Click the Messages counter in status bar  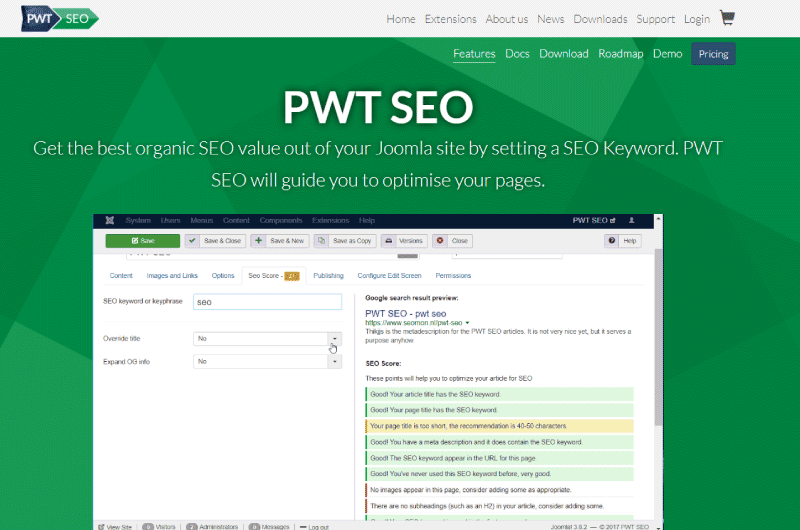269,526
